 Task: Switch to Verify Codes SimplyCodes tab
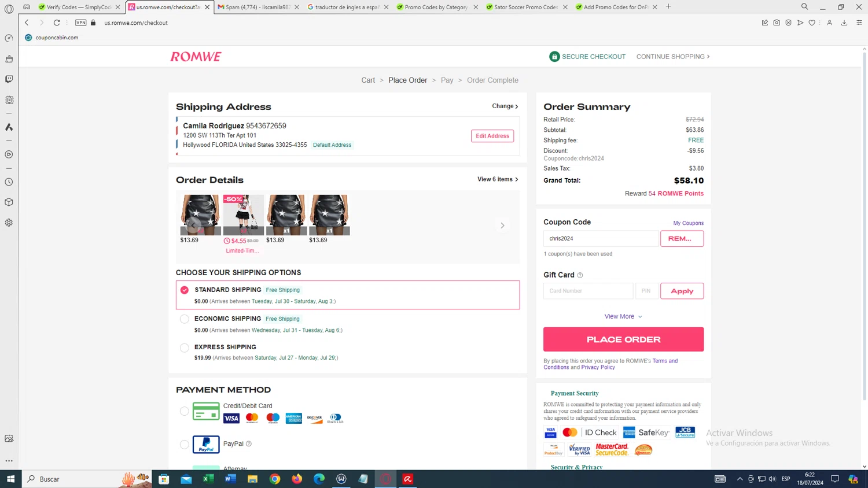pyautogui.click(x=79, y=7)
